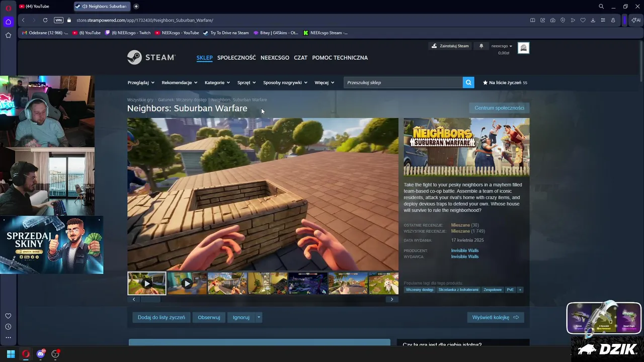644x362 pixels.
Task: Open Steam notifications bell icon
Action: pyautogui.click(x=481, y=46)
